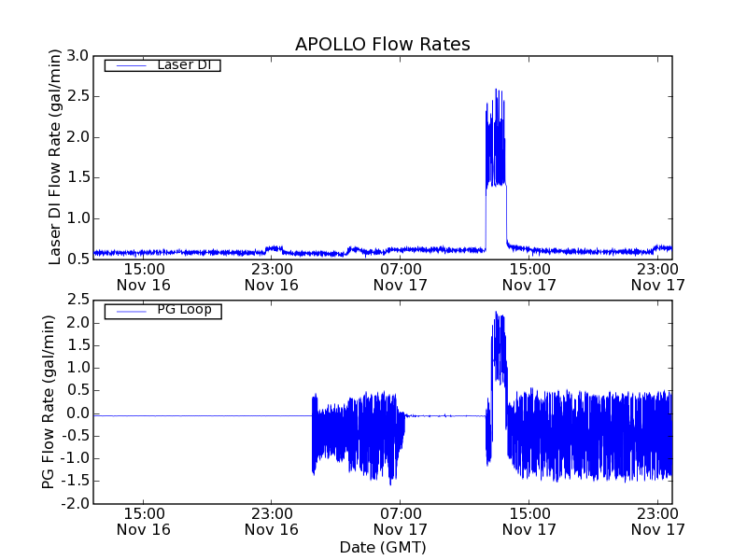Screen dimensions: 747x560
Task: Click "23:00 Nov 17" under the PG Loop plot
Action: [x=658, y=522]
